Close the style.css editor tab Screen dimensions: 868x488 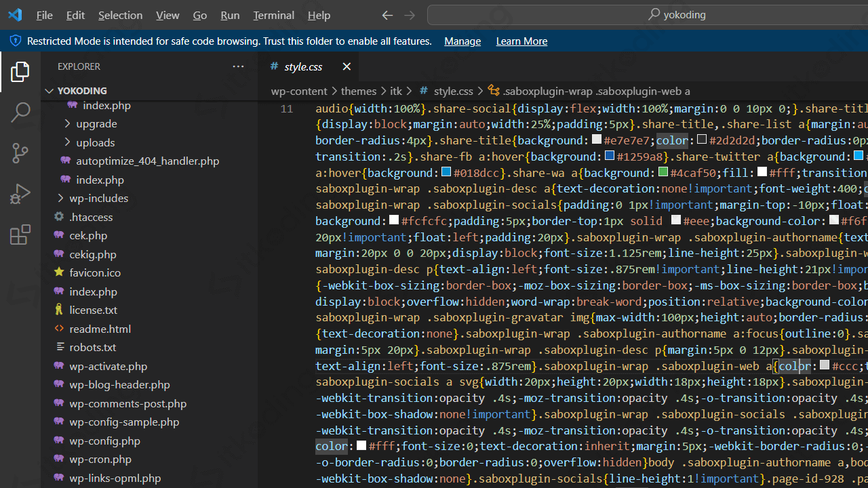click(347, 66)
